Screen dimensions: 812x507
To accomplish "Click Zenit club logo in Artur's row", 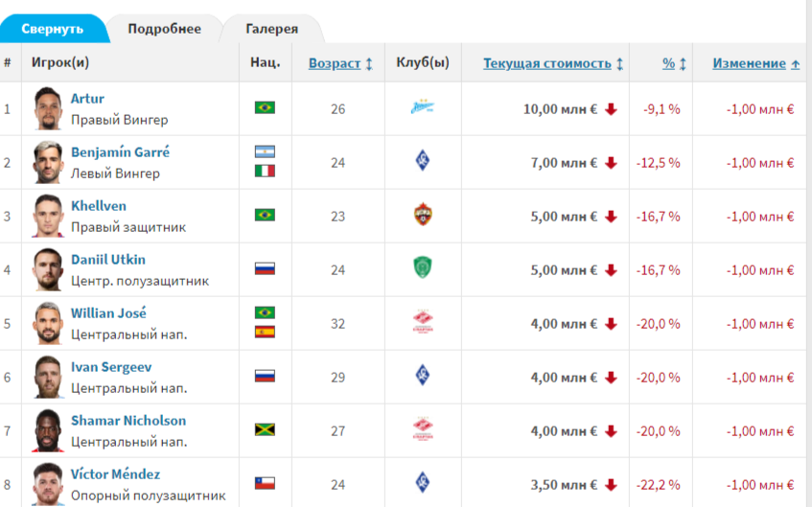I will tap(423, 107).
